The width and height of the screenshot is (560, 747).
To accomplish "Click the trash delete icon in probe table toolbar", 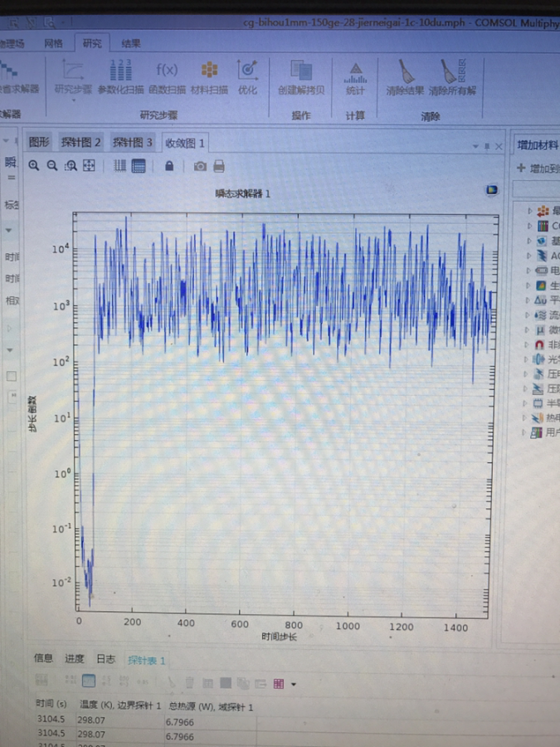I will click(189, 683).
